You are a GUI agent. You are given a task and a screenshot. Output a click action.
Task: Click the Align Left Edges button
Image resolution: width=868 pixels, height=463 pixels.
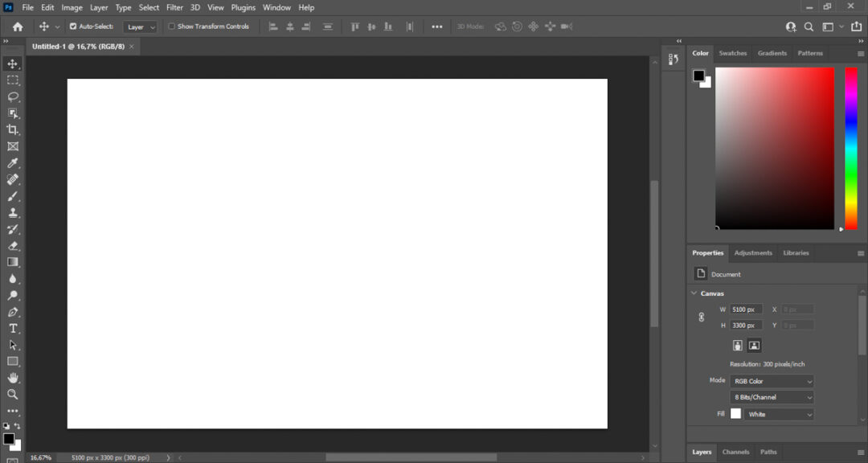272,27
